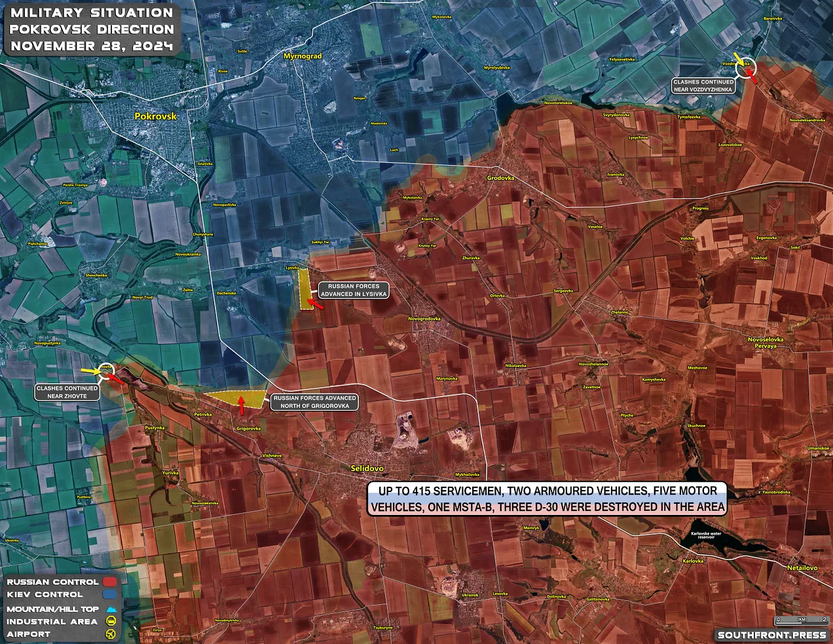Image resolution: width=833 pixels, height=644 pixels.
Task: Click the Sergeevka label
Action: (x=563, y=290)
